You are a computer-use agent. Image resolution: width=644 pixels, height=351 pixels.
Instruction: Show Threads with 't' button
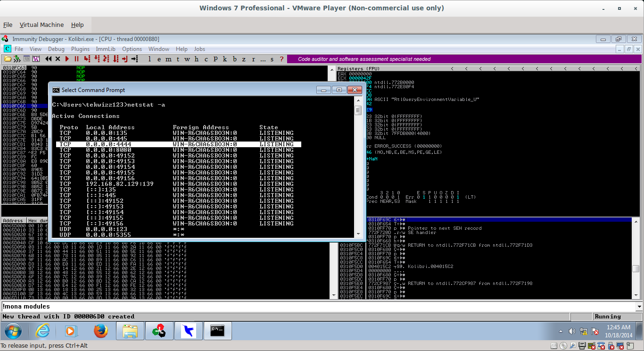[x=178, y=59]
